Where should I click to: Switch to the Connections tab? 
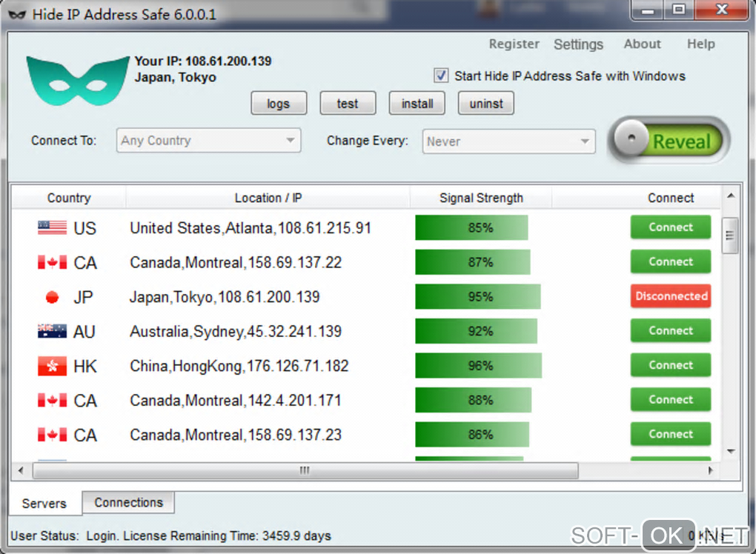[x=128, y=502]
